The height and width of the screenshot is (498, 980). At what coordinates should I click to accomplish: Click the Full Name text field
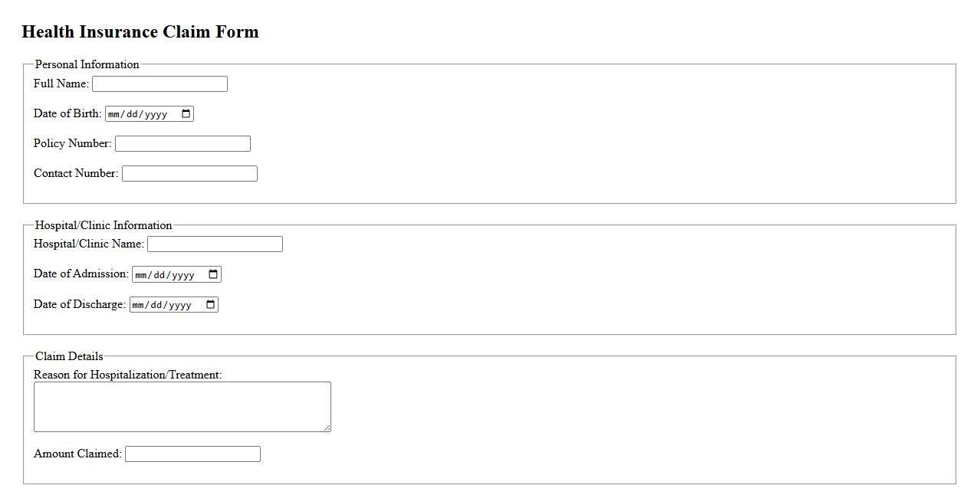tap(159, 84)
